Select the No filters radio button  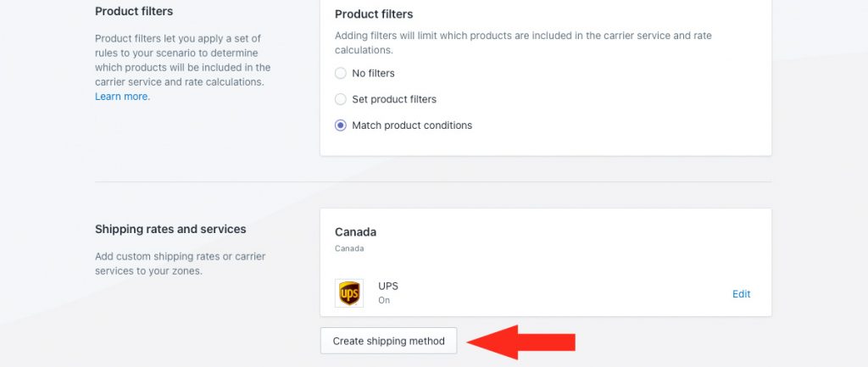(341, 73)
